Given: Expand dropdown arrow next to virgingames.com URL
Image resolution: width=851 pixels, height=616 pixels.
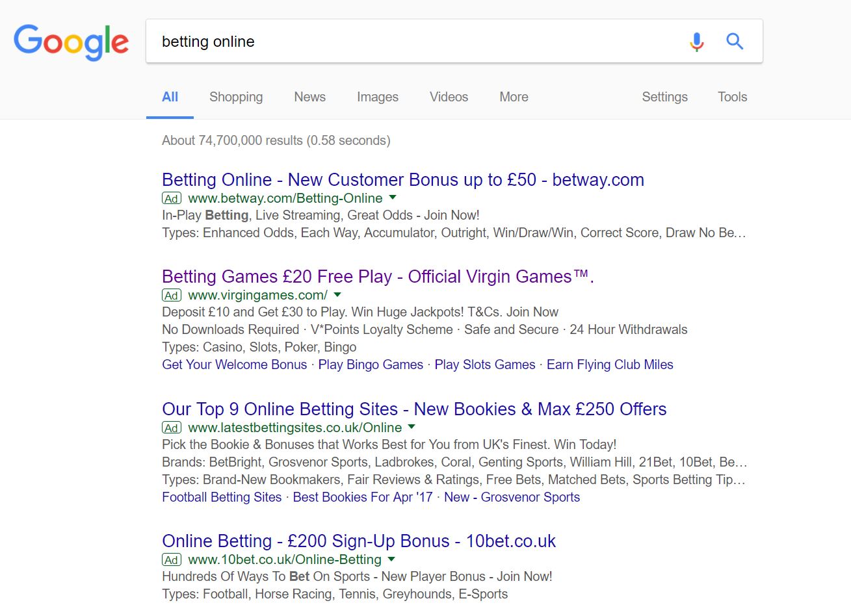Looking at the screenshot, I should (x=337, y=294).
